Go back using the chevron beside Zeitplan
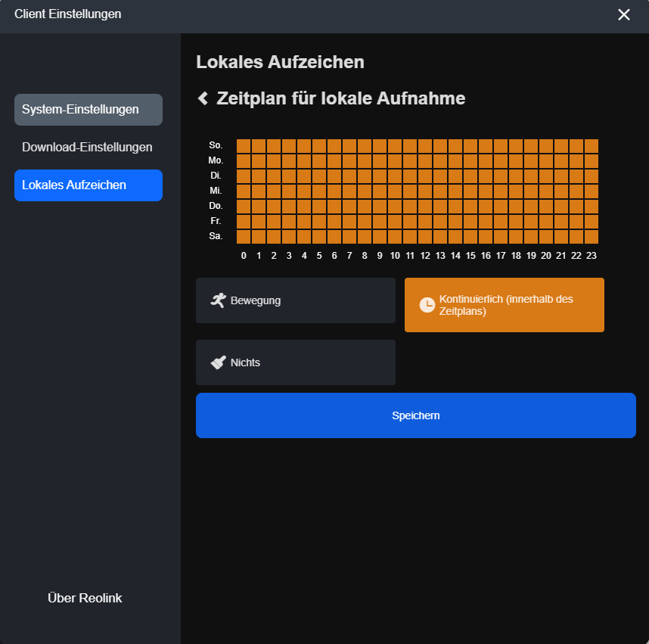 click(x=203, y=98)
